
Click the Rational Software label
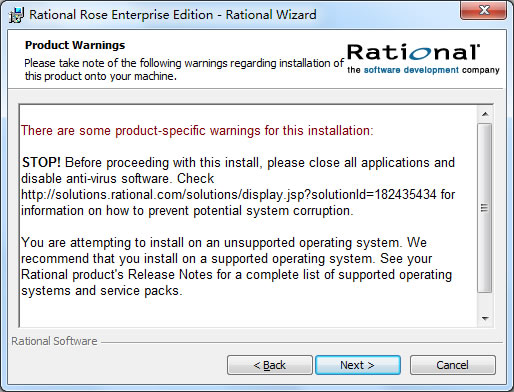(x=54, y=341)
